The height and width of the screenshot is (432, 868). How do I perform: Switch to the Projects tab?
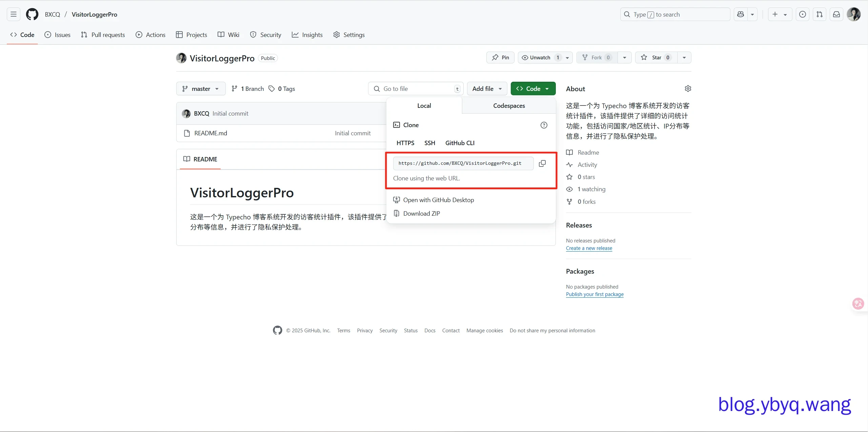pos(191,35)
